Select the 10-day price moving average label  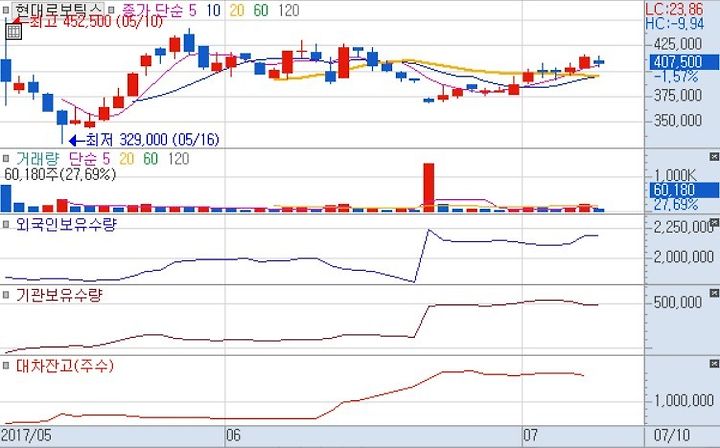[213, 10]
